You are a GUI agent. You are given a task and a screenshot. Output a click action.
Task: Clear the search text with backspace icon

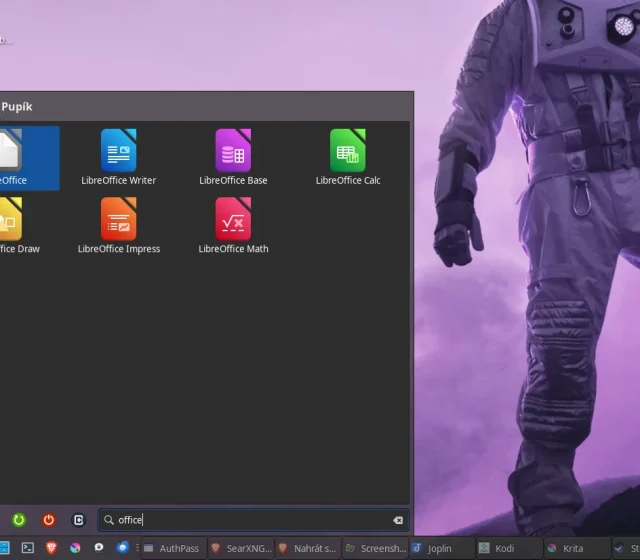click(398, 520)
